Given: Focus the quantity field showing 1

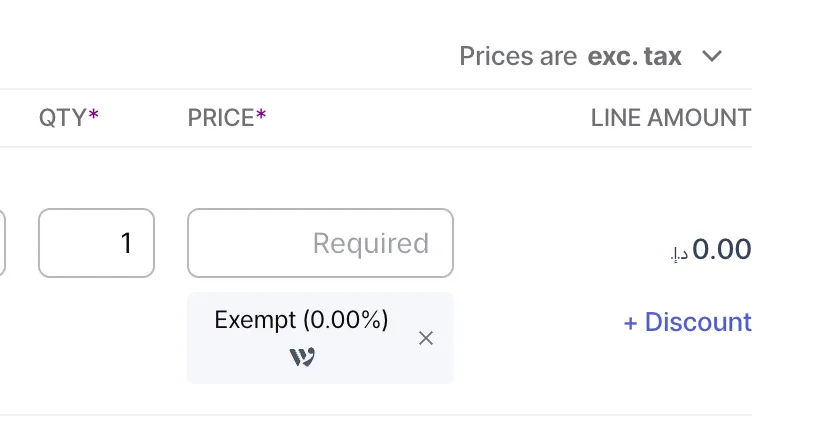Looking at the screenshot, I should coord(96,243).
